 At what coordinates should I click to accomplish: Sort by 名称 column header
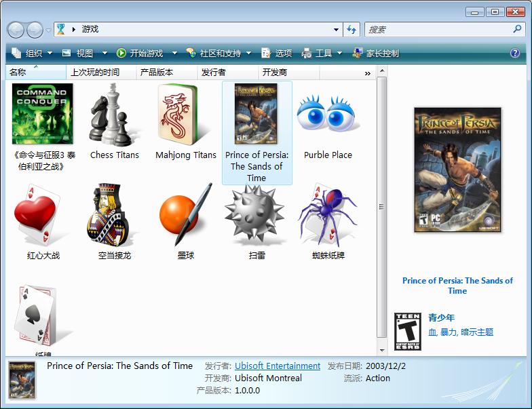(x=35, y=72)
